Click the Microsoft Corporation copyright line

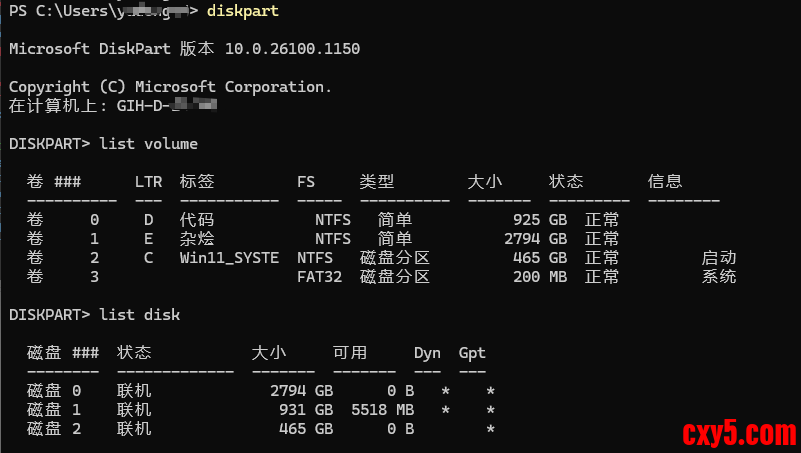(170, 87)
